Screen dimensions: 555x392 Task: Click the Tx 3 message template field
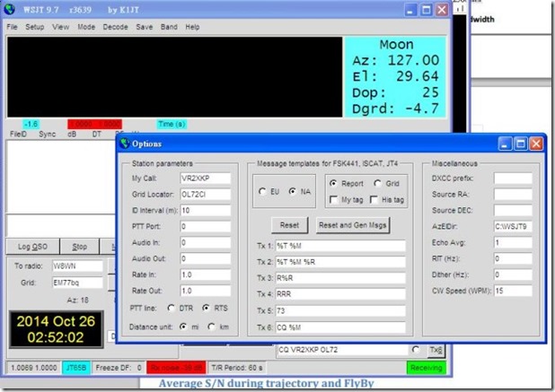tap(340, 278)
